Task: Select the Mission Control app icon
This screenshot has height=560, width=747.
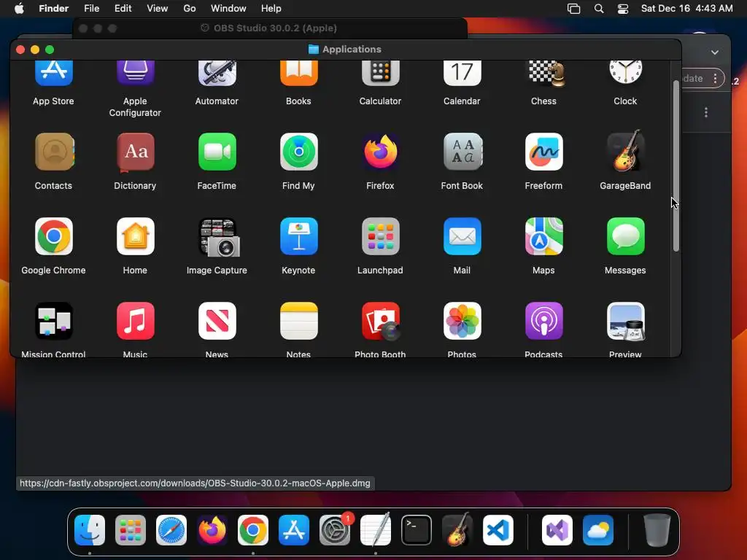Action: (53, 321)
